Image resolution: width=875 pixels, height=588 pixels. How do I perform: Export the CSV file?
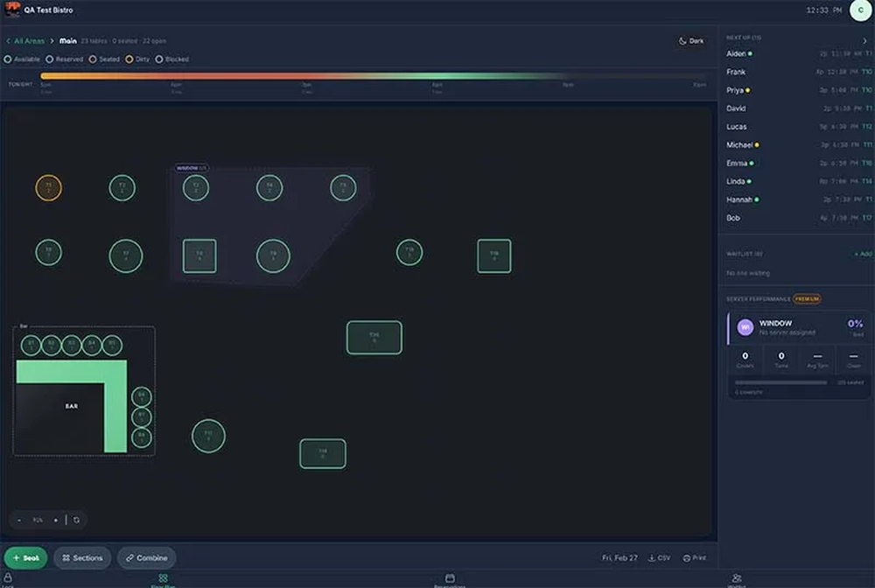pos(660,558)
